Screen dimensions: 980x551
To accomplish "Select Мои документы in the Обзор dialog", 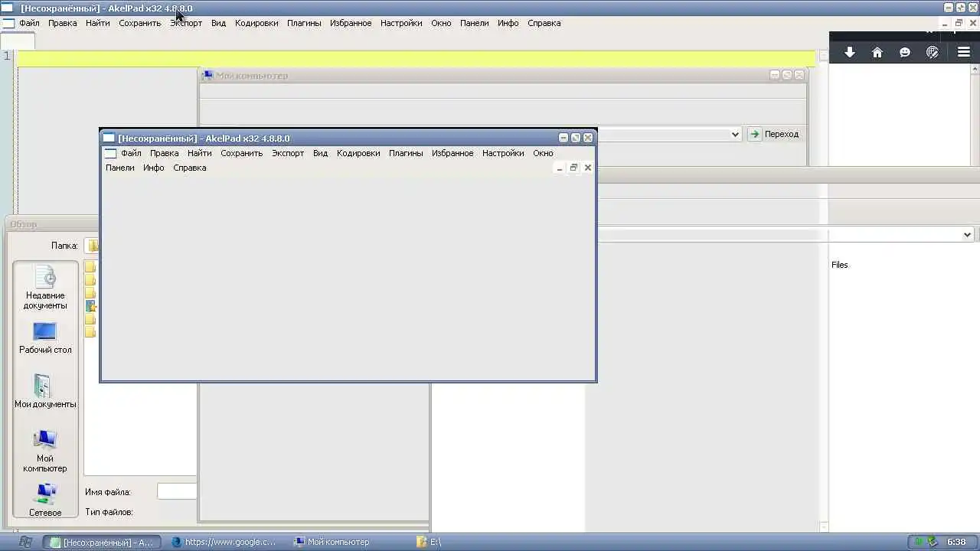I will [x=45, y=391].
